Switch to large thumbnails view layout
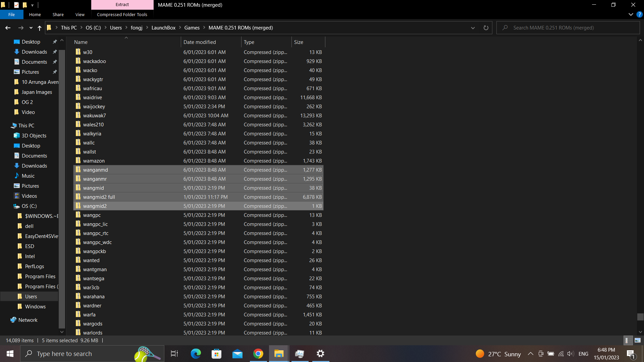Viewport: 644px width, 362px height. click(638, 340)
